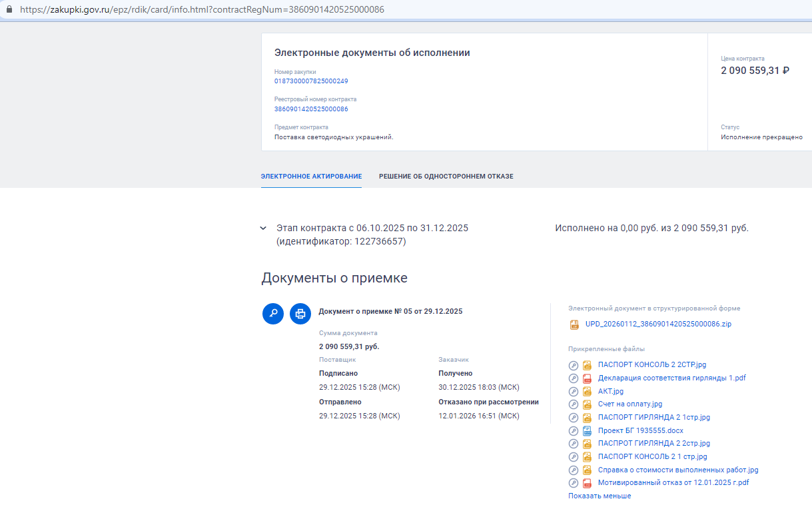Open signature icon next to ПАСПОРТ КОНСОЛЬ 2 1 стр.jpg
This screenshot has width=812, height=507.
(x=573, y=456)
